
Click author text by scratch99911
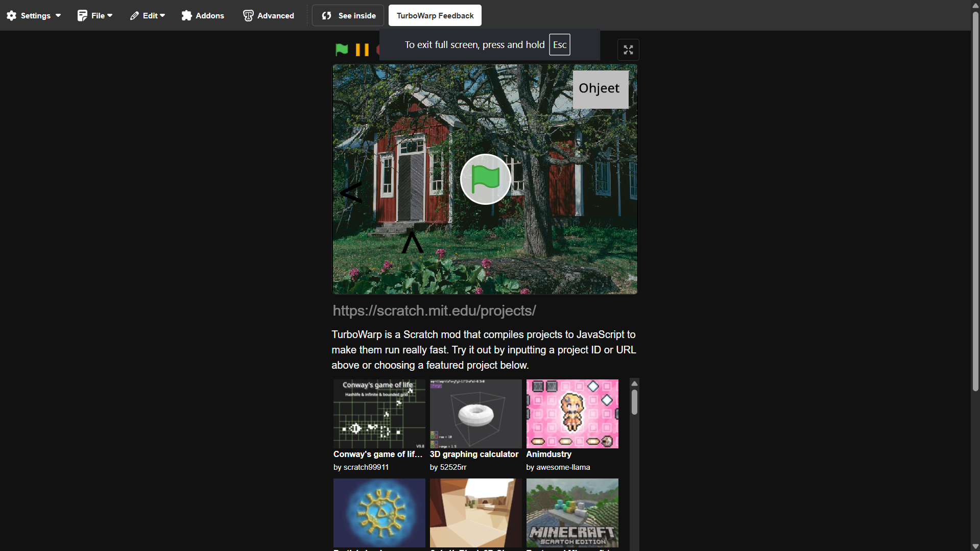pyautogui.click(x=361, y=467)
